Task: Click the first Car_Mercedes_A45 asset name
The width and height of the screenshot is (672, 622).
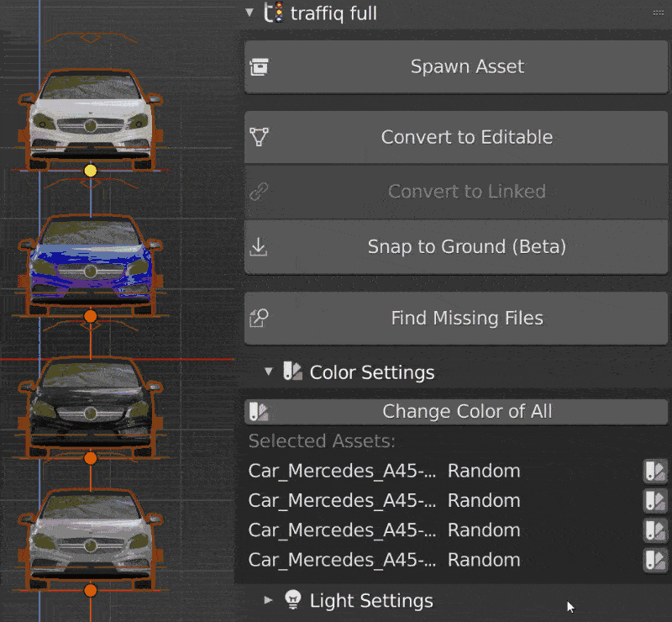Action: point(342,471)
